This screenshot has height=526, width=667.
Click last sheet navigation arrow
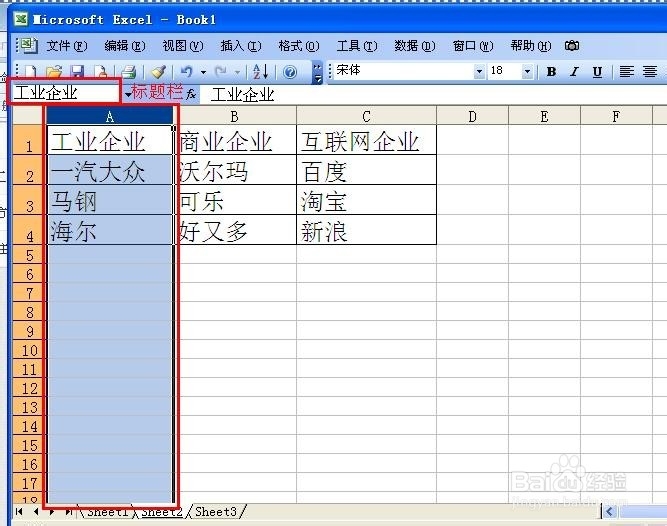point(68,512)
